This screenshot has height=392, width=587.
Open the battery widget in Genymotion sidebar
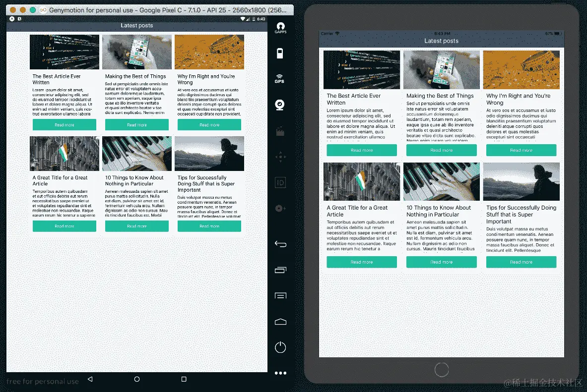pos(280,54)
